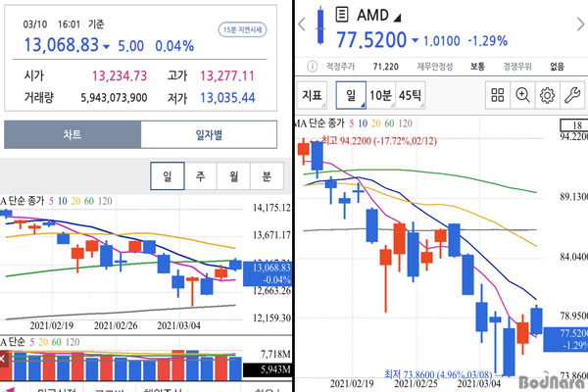Click the 시가 value 13,234.73
588x392 pixels.
click(120, 76)
